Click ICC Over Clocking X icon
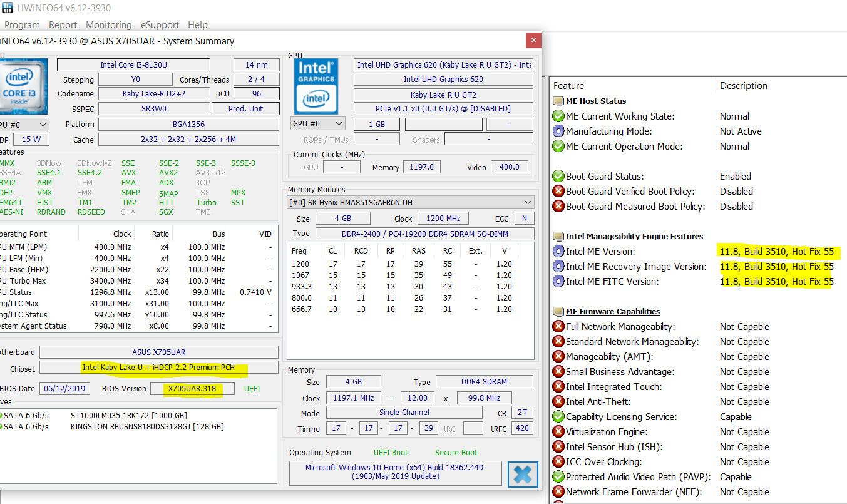 tap(558, 462)
